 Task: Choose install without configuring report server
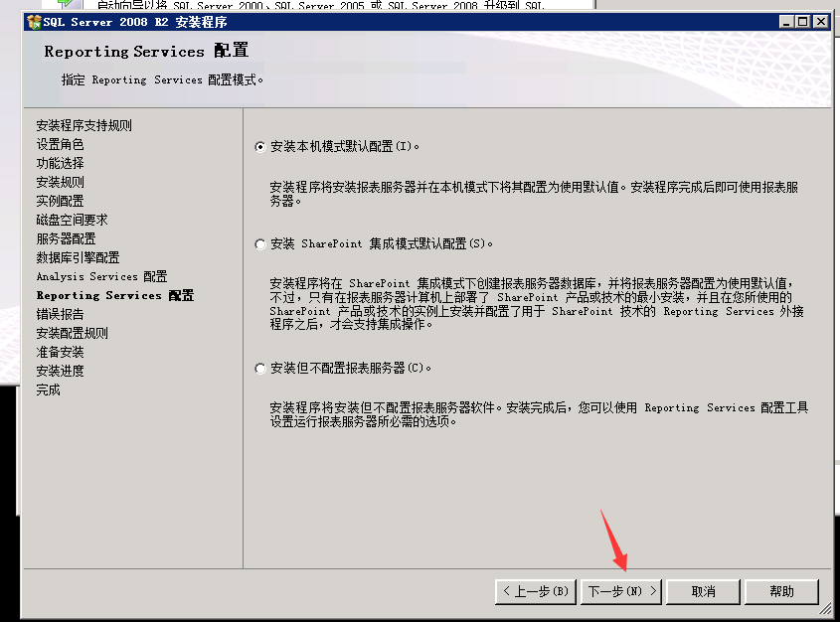260,369
